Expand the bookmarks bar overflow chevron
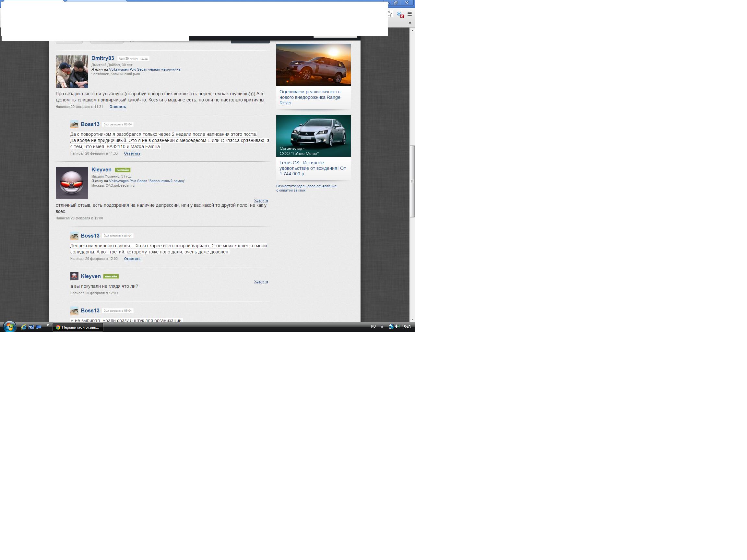The height and width of the screenshot is (560, 747). (x=410, y=23)
